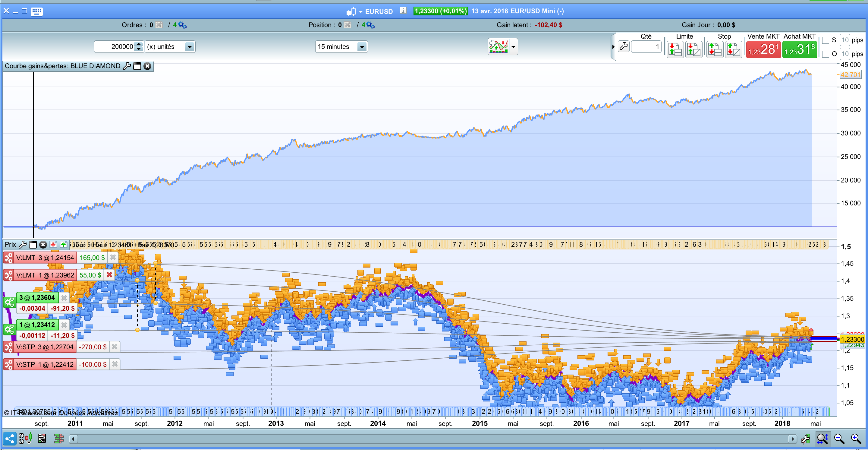Click the Vente MKT sell button
This screenshot has height=450, width=868.
763,49
